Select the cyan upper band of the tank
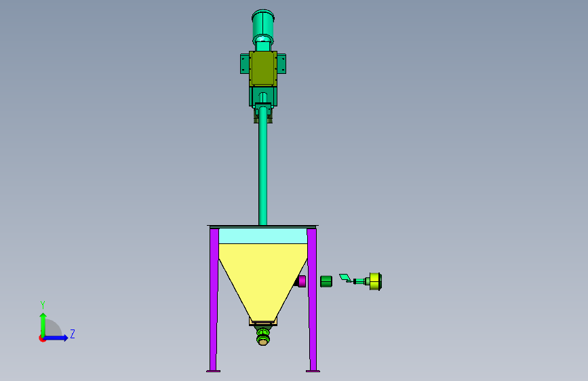The width and height of the screenshot is (588, 381). pos(263,236)
